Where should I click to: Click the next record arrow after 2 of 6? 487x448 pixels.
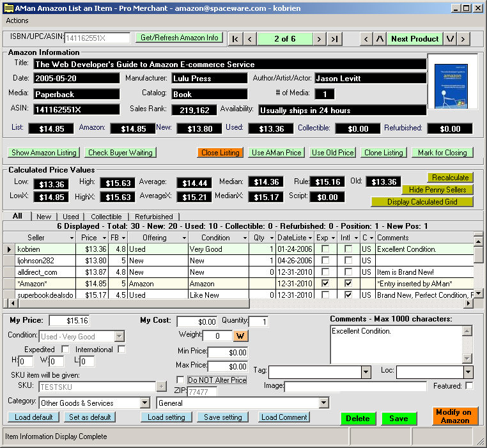click(x=319, y=39)
